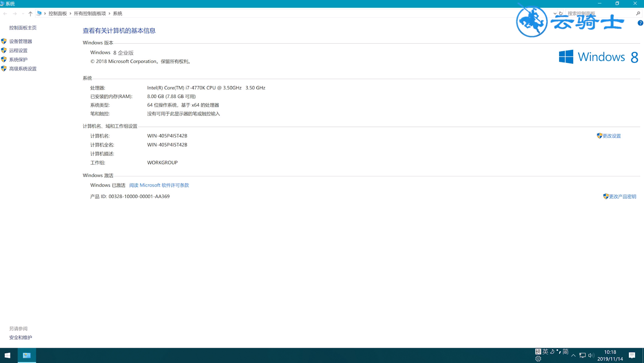Expand the chevron after 所有控制面板项 breadcrumb

pos(109,13)
